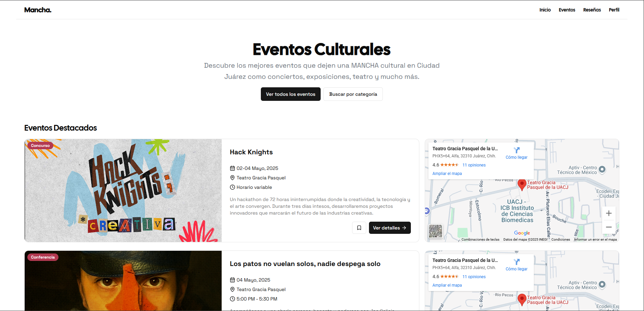Click Aptiv - Centro Técnico marker in first map
644x311 pixels.
(x=602, y=170)
